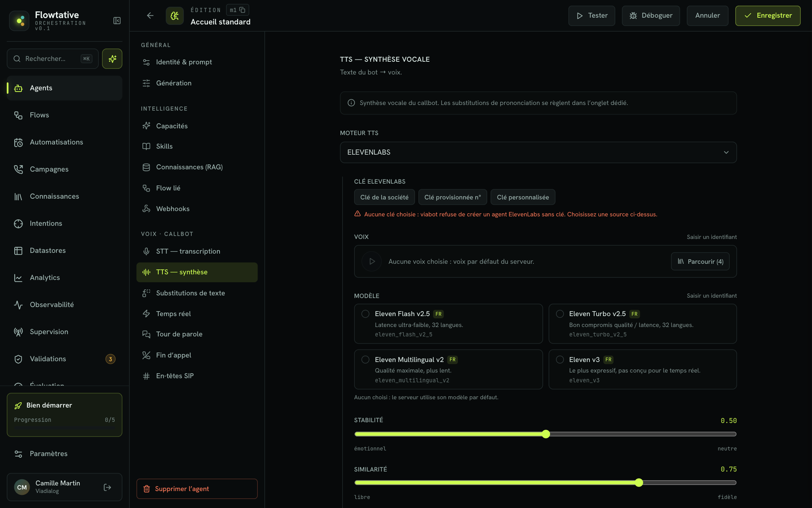Expand the Moteur TTS ElevenLabs dropdown
The width and height of the screenshot is (812, 508).
point(538,152)
